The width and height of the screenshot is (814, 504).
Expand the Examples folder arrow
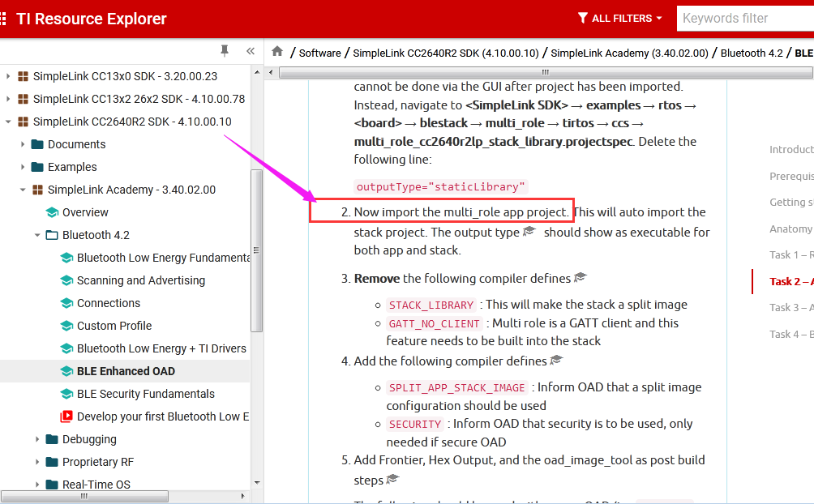point(23,167)
